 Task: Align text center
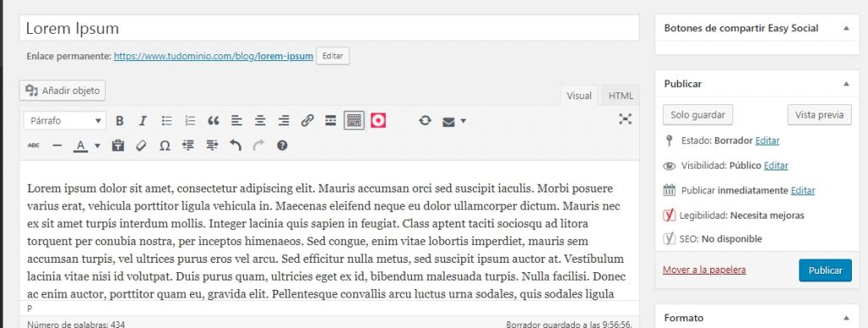pos(260,120)
